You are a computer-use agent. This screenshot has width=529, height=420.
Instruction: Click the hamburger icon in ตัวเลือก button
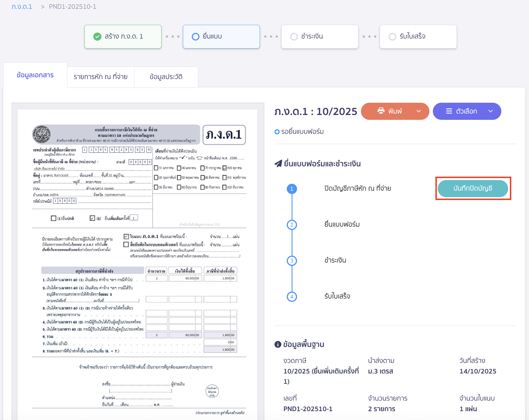tap(449, 111)
